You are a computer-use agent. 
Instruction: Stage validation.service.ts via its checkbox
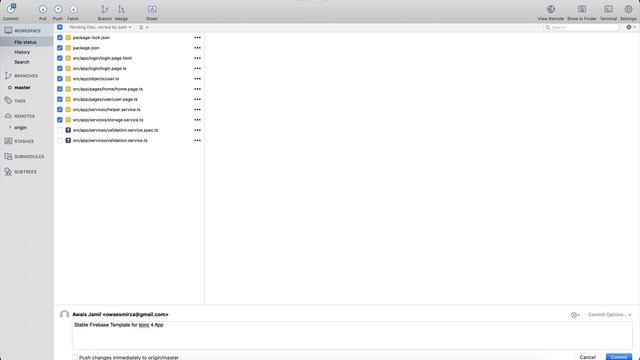(60, 140)
